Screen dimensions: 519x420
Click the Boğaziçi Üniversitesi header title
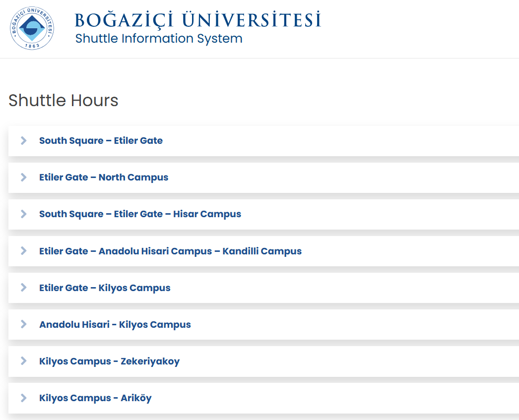pyautogui.click(x=197, y=20)
